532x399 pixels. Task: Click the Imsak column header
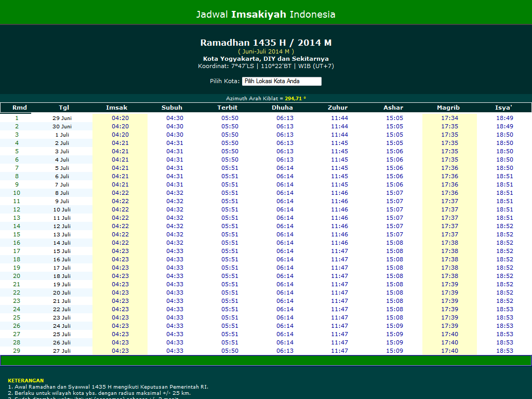(117, 108)
